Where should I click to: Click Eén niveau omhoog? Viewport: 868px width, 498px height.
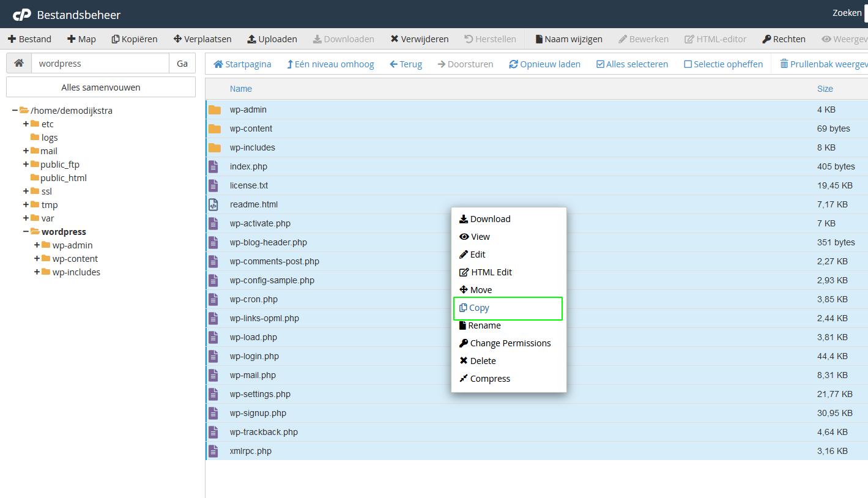click(x=330, y=64)
